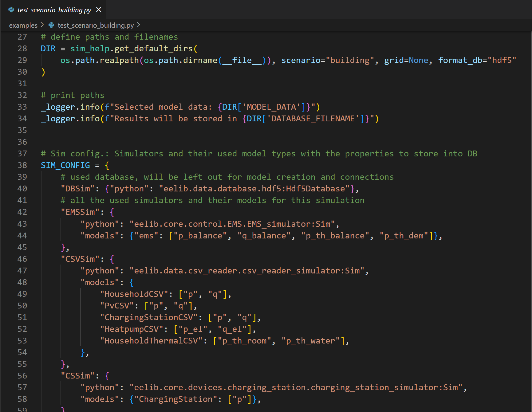Click "p_th_dem" in the ems list
The height and width of the screenshot is (412, 532).
(404, 236)
